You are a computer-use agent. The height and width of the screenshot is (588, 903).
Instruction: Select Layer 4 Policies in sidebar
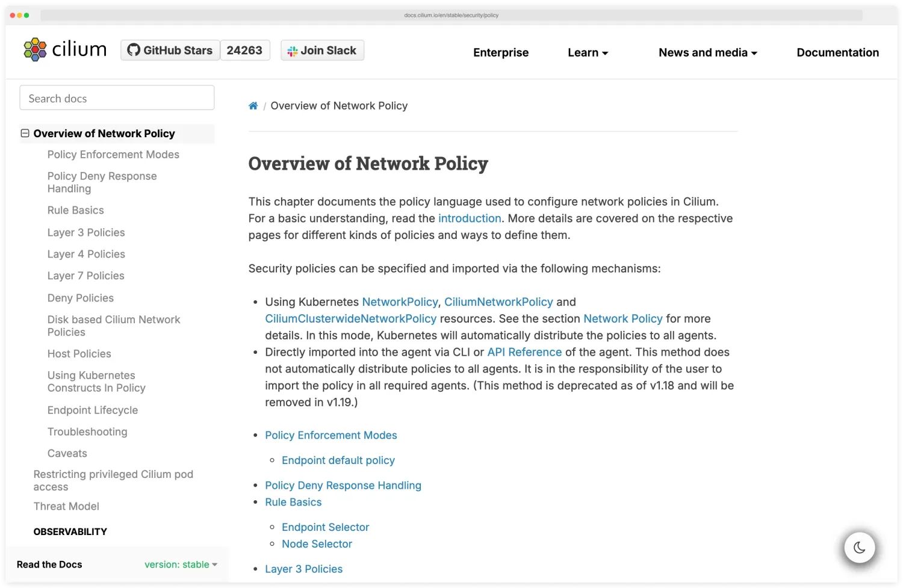pos(86,254)
